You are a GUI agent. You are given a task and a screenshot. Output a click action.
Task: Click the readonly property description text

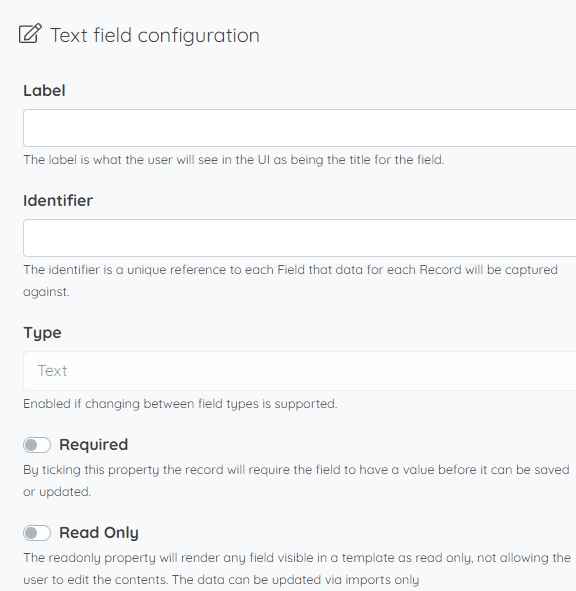[x=297, y=569]
